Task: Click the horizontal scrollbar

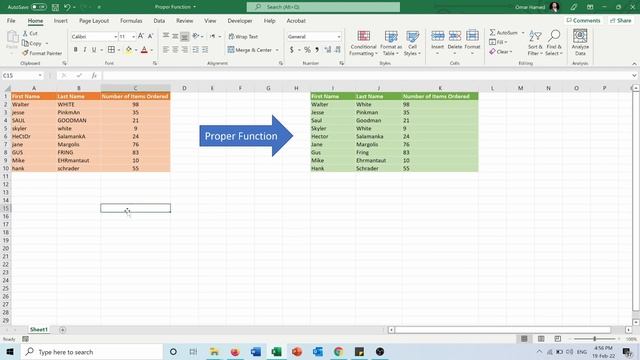Action: tap(503, 329)
